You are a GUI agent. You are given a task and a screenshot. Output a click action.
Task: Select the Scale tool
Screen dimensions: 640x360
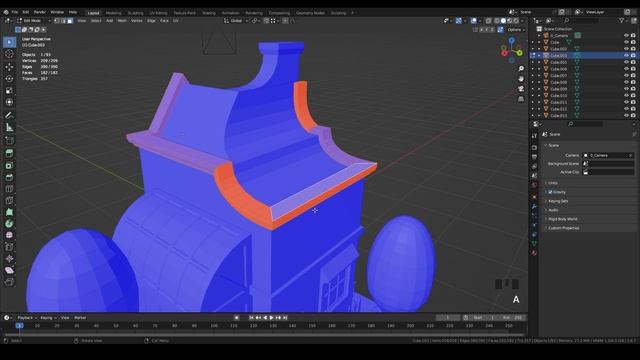point(9,90)
